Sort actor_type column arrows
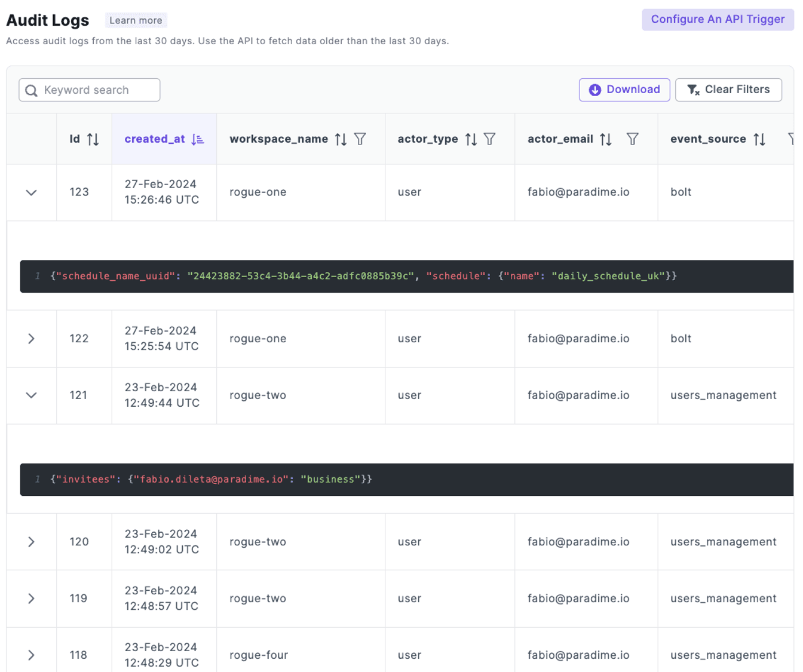 (471, 139)
